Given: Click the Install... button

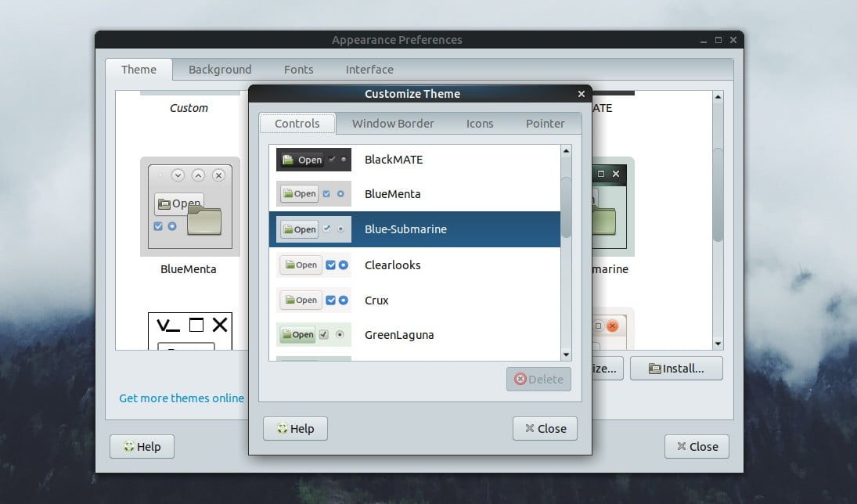Looking at the screenshot, I should (676, 368).
